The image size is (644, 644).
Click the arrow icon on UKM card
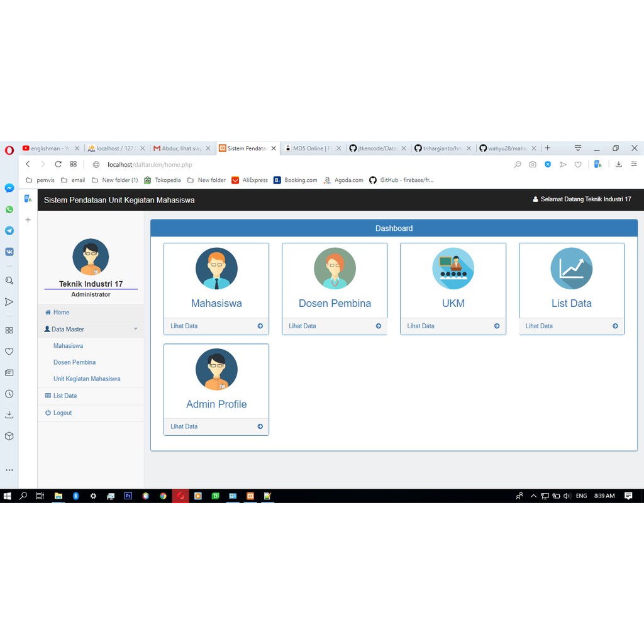pos(497,326)
